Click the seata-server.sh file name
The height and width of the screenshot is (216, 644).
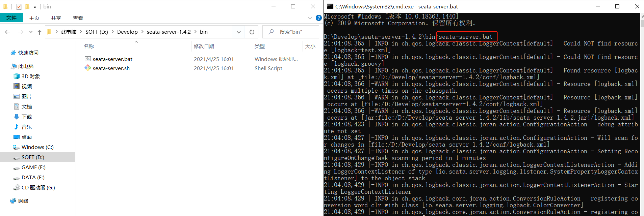111,68
